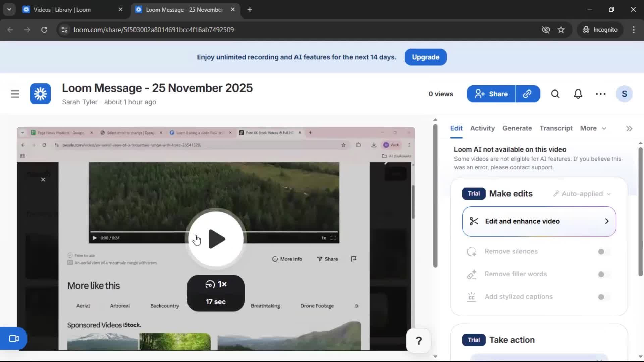The height and width of the screenshot is (362, 644).
Task: Open notifications bell icon
Action: coord(578,94)
